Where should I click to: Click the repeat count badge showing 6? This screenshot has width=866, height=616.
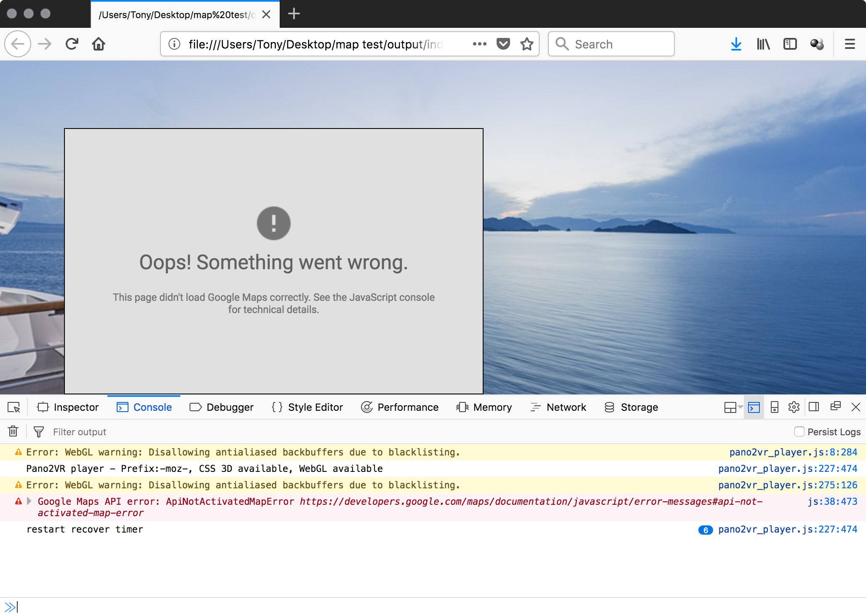click(x=706, y=530)
